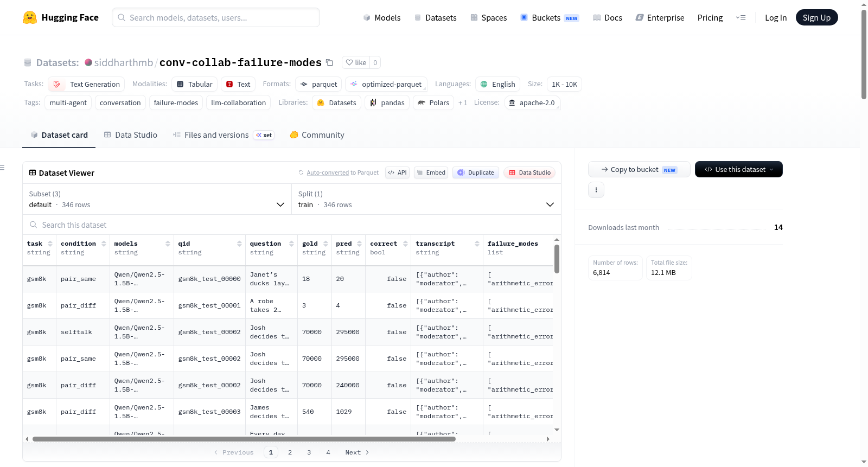868x467 pixels.
Task: Open the Pricing page
Action: tap(710, 17)
